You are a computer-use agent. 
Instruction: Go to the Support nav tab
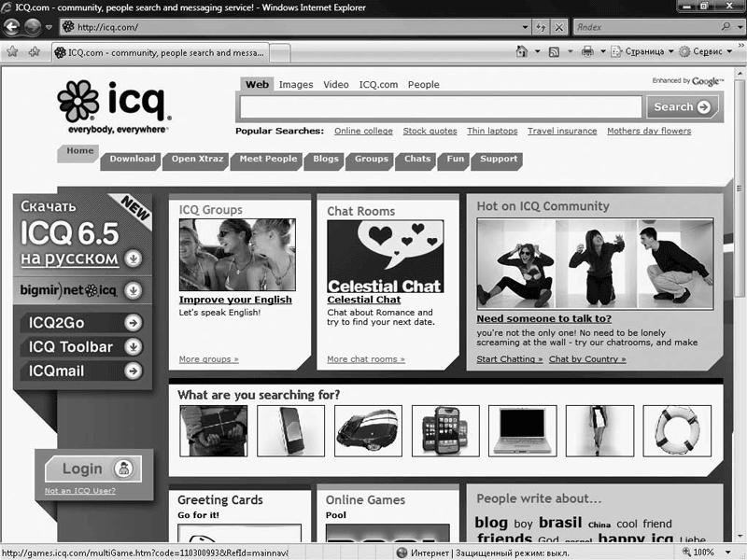click(498, 160)
